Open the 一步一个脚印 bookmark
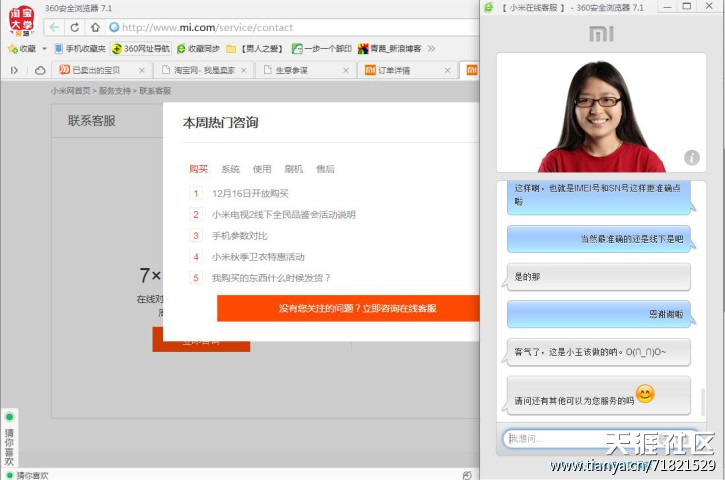Screen dimensions: 725x480 click(x=321, y=49)
